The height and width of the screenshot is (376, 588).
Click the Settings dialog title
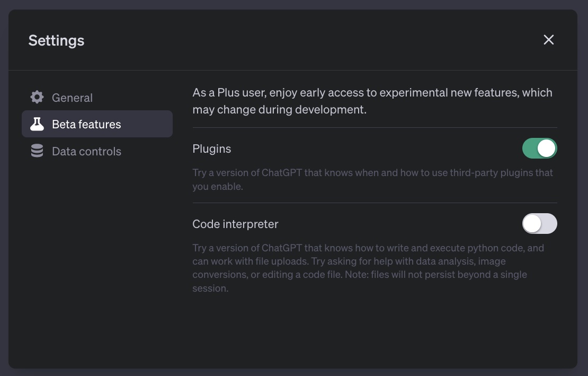tap(56, 40)
